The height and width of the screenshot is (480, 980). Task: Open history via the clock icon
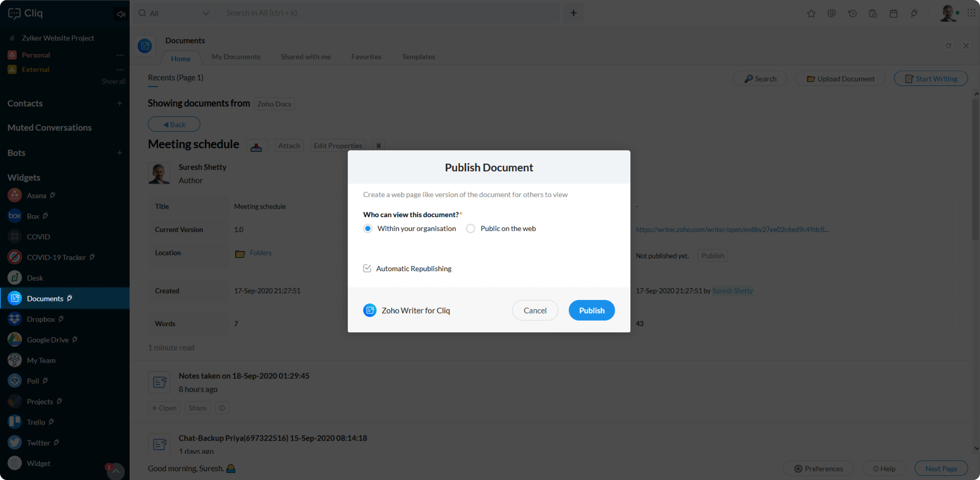point(852,13)
